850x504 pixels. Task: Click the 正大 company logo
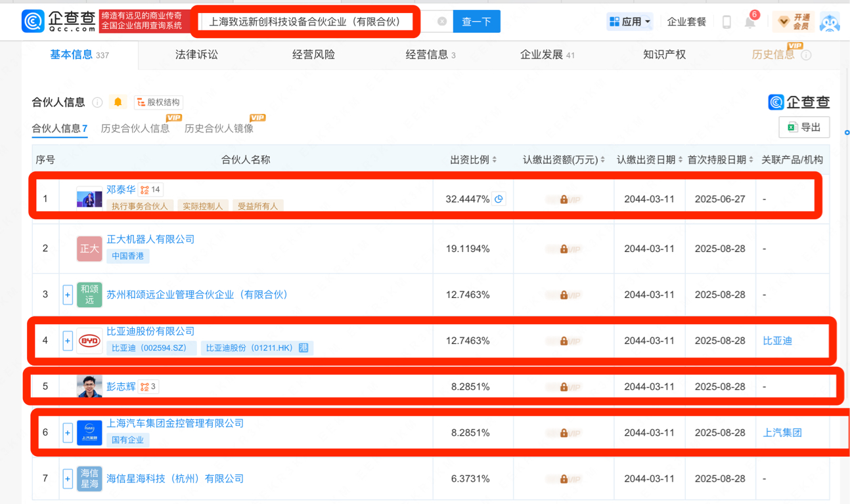(x=89, y=249)
